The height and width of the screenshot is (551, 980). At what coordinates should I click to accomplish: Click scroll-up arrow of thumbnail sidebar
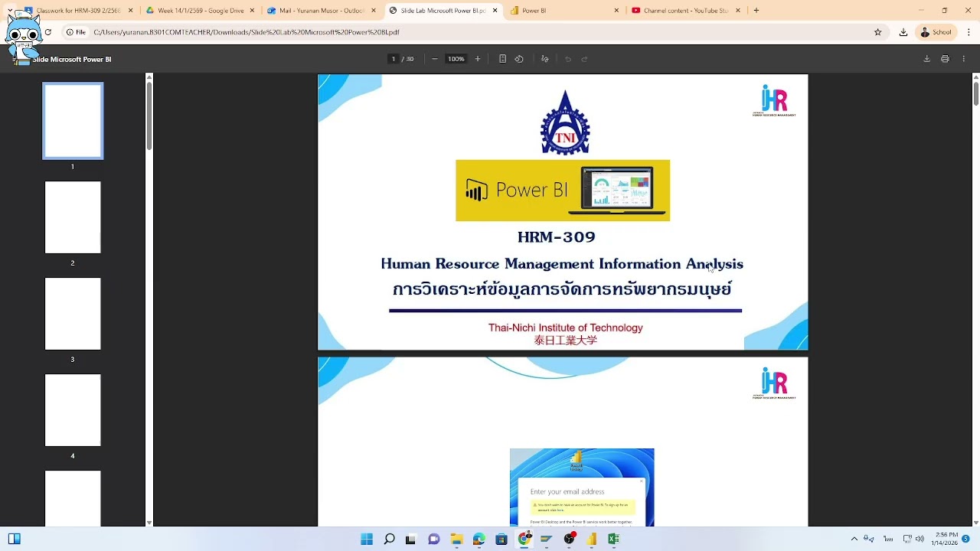[x=149, y=77]
